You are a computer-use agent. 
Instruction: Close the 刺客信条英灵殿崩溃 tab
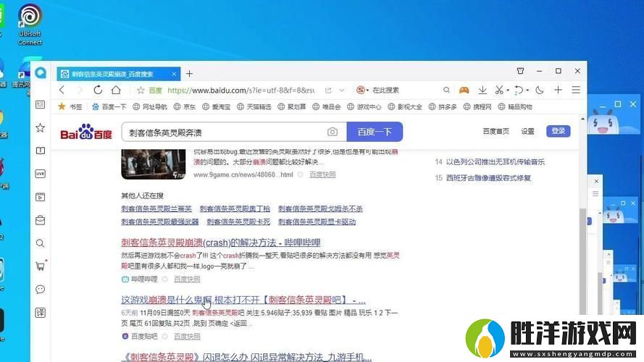(x=174, y=74)
